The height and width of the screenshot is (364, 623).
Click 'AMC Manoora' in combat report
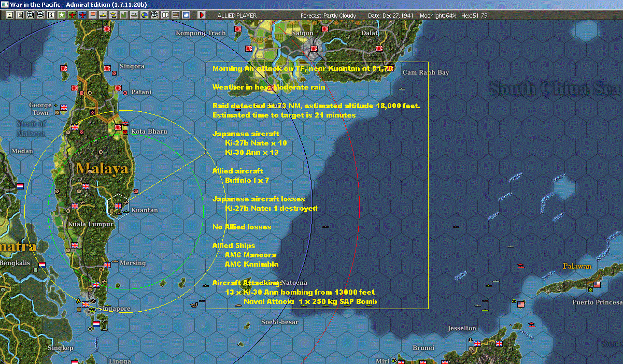[250, 255]
